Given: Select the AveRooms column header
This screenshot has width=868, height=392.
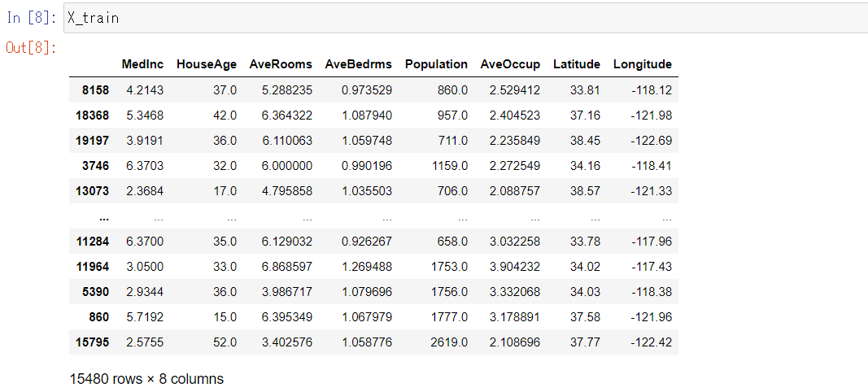Looking at the screenshot, I should [281, 64].
